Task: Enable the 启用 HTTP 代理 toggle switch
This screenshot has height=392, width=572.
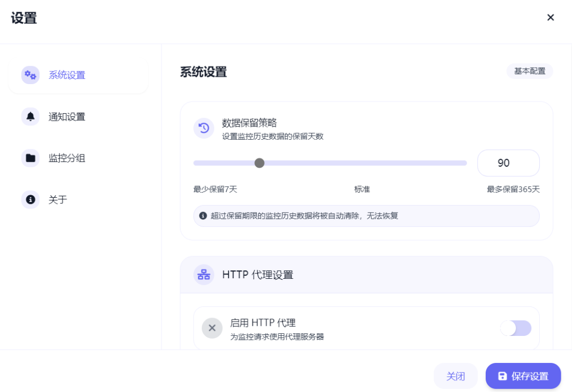Action: coord(515,328)
